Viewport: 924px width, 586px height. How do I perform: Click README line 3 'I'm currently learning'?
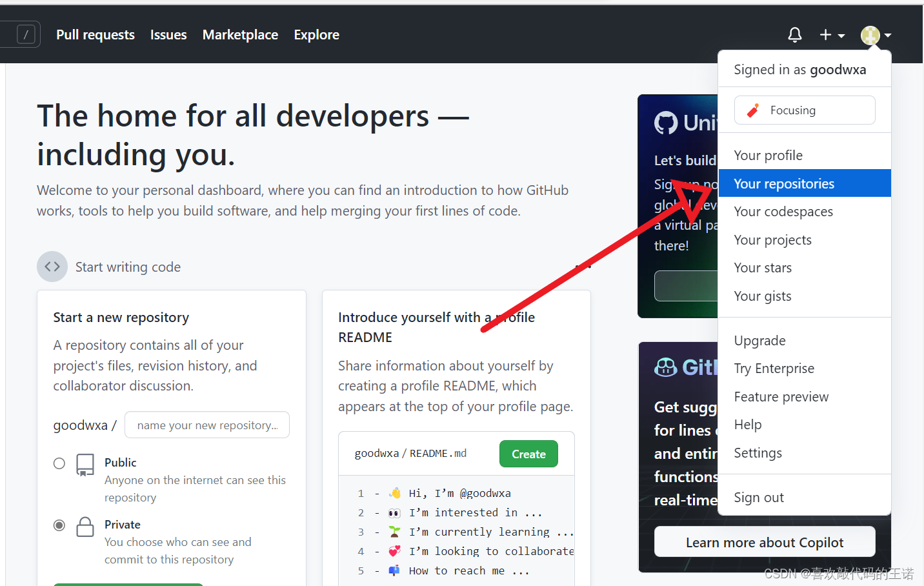(x=491, y=532)
